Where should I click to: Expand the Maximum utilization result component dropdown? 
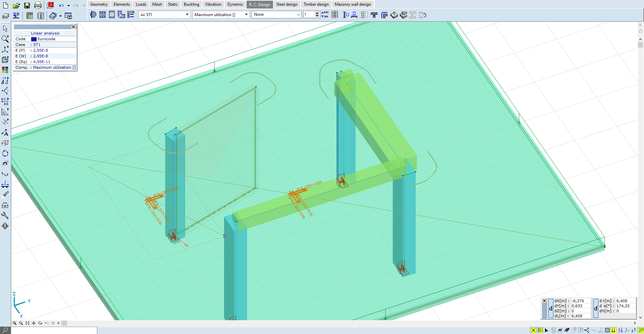(x=246, y=15)
